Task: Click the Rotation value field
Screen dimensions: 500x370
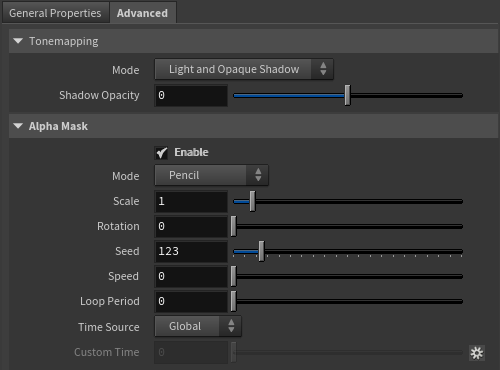Action: (x=191, y=226)
